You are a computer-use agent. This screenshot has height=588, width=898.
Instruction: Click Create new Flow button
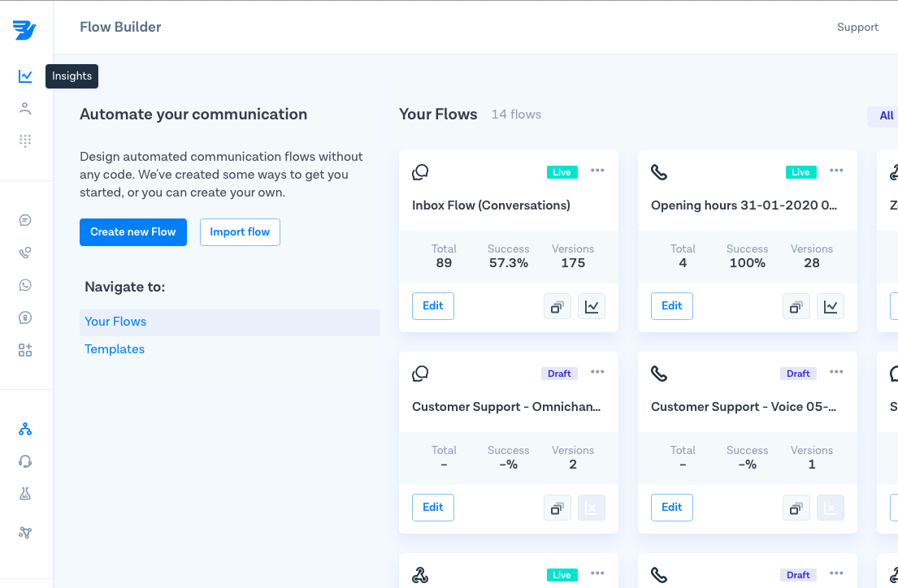pyautogui.click(x=133, y=232)
